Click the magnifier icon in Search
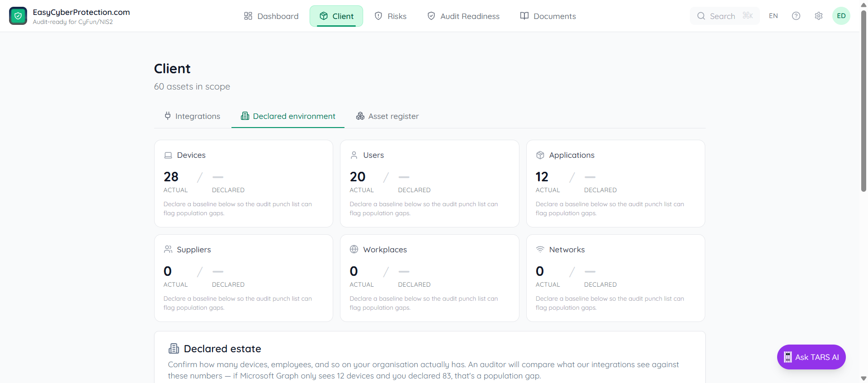The image size is (868, 383). click(701, 16)
